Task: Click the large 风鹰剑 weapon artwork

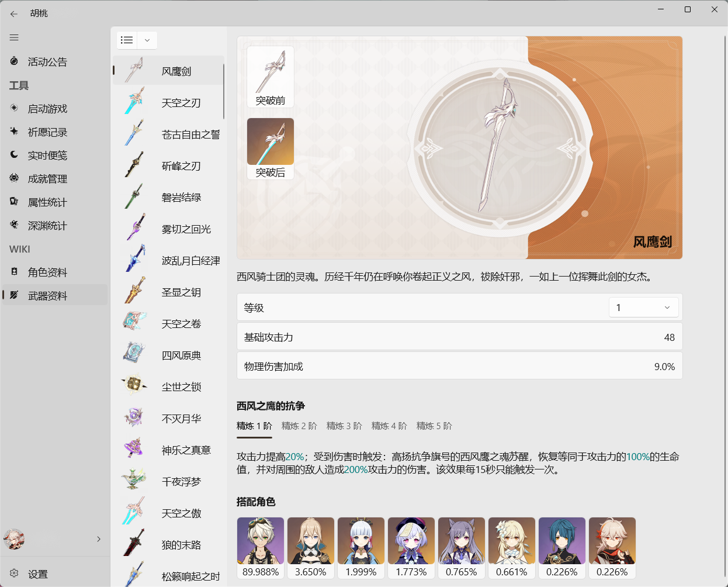Action: click(x=500, y=146)
